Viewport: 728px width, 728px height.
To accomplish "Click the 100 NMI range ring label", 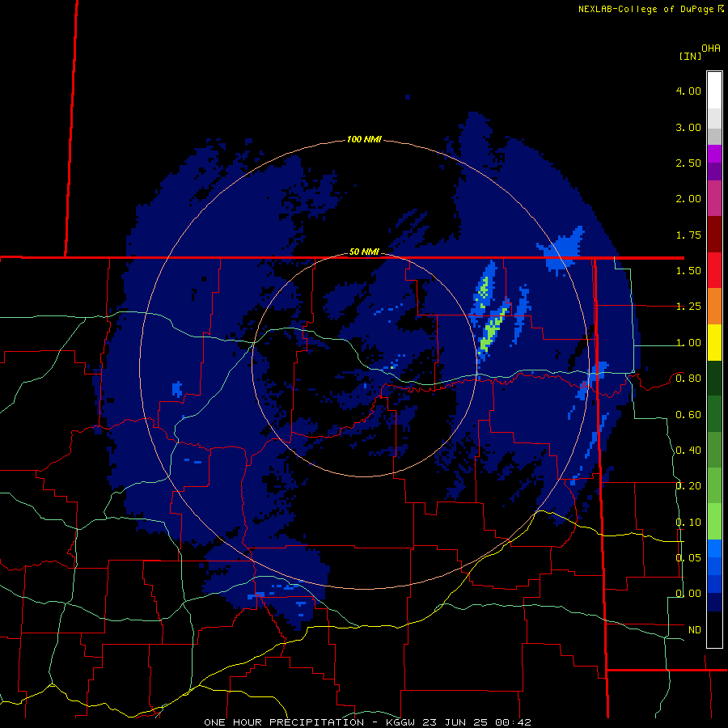I will tap(364, 139).
